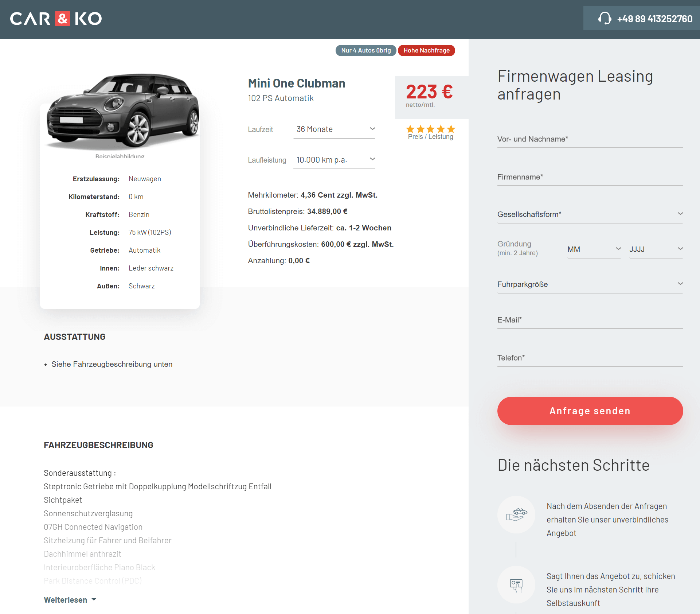Click the Getriebe value Automatik
The width and height of the screenshot is (700, 614).
pos(144,250)
